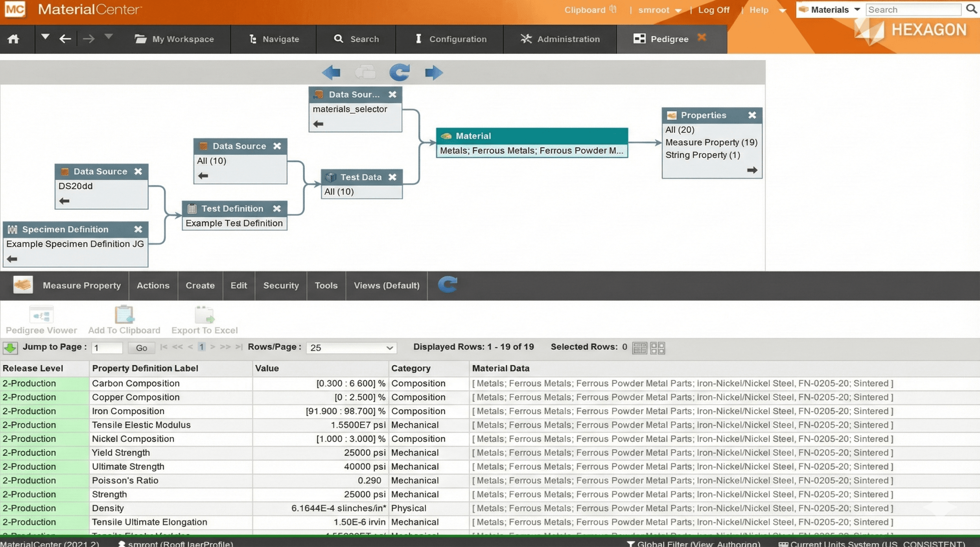Switch to grid table view icon
Viewport: 980px width, 547px height.
pos(639,348)
